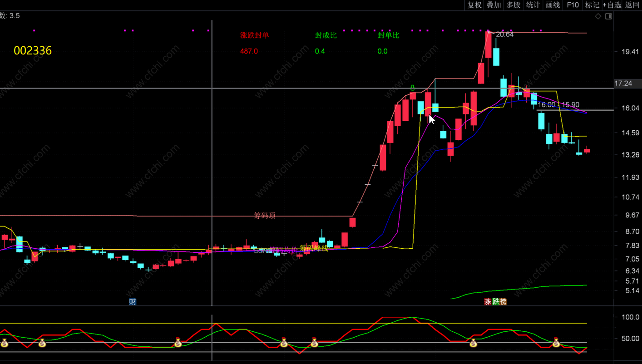Screen dimensions: 642x364
Task: Click the 复权 toolbar button
Action: click(x=474, y=5)
